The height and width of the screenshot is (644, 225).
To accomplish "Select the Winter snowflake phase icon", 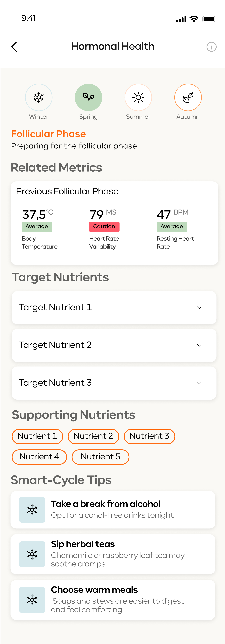I will (x=39, y=97).
